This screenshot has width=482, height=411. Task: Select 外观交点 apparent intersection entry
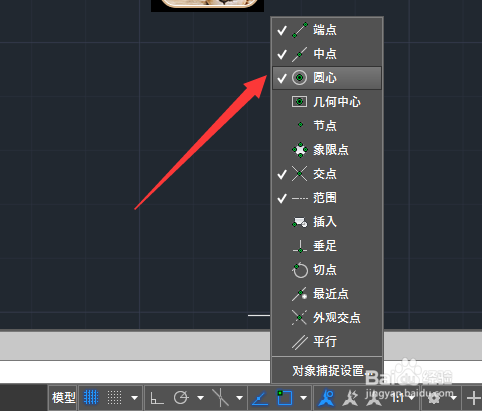(327, 318)
